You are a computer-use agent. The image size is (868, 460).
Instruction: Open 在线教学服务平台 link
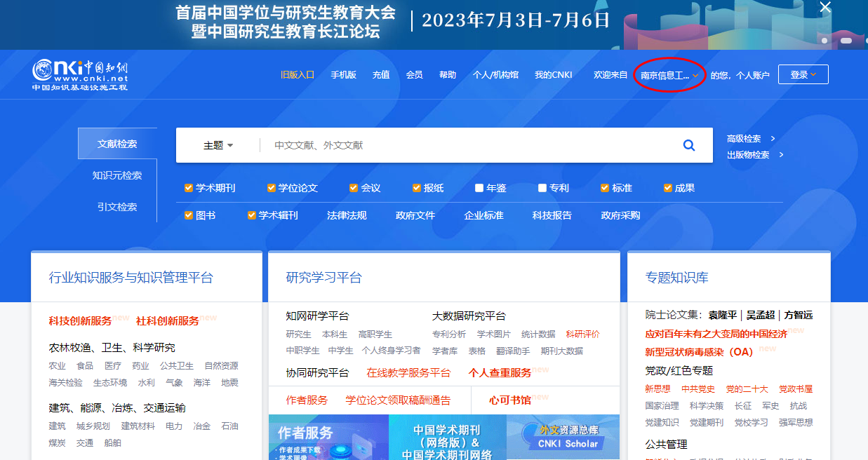pyautogui.click(x=408, y=373)
